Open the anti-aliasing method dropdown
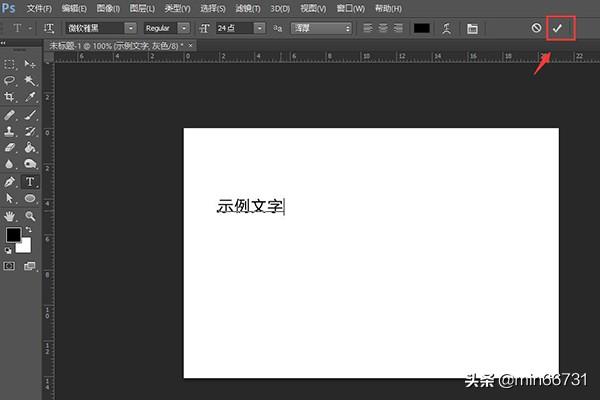 tap(321, 28)
